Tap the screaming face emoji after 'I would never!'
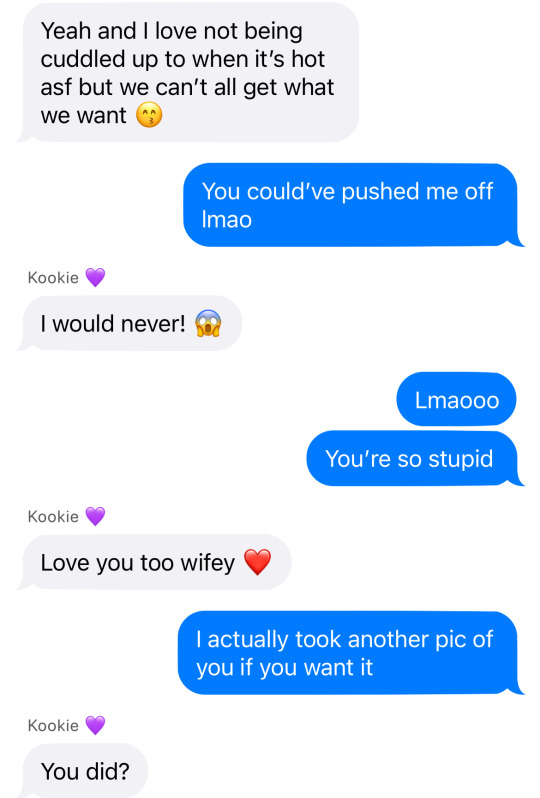 (x=208, y=323)
